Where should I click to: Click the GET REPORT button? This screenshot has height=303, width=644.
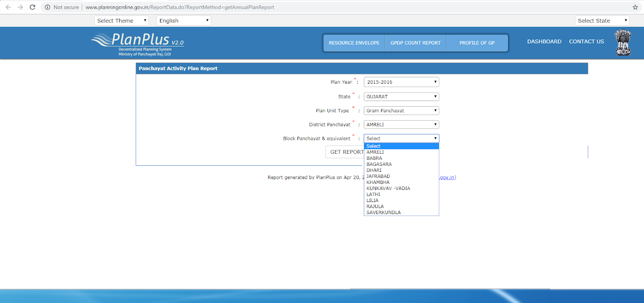click(345, 152)
